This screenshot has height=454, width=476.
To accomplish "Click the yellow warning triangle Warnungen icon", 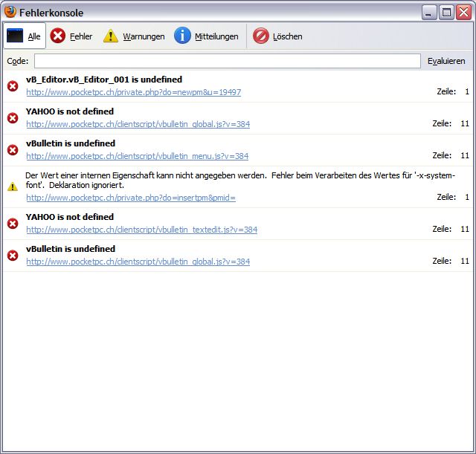I will point(111,36).
